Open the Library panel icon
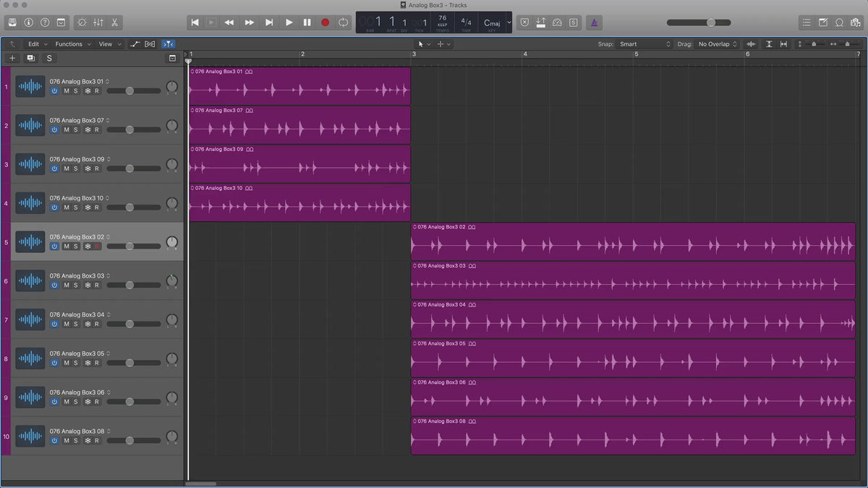868x488 pixels. 12,22
